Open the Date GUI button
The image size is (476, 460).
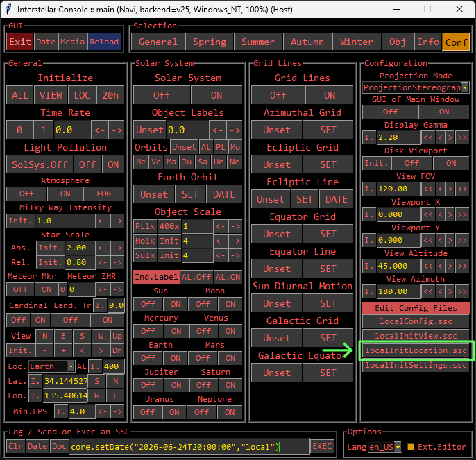46,42
